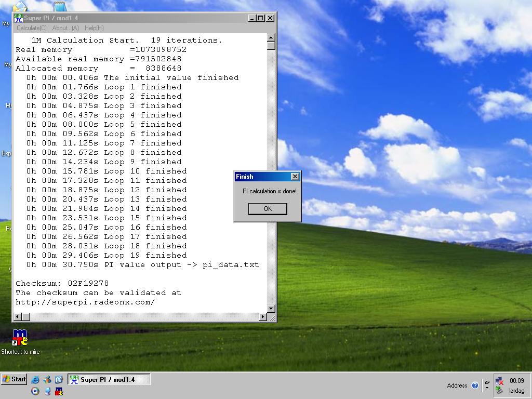Launch mIRC from Quick Launch bar
532x399 pixels.
click(59, 391)
